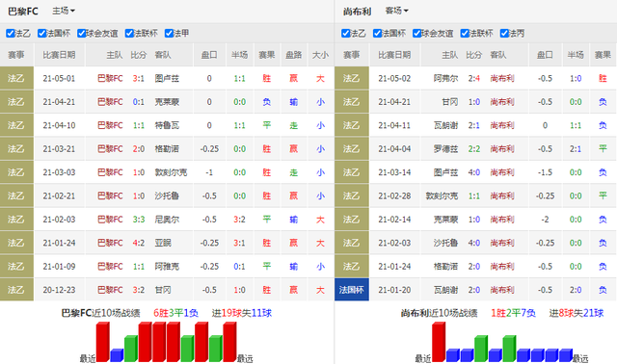The height and width of the screenshot is (364, 617).
Task: Click 尚布利 goals summary 进8球失21球
Action: 577,313
